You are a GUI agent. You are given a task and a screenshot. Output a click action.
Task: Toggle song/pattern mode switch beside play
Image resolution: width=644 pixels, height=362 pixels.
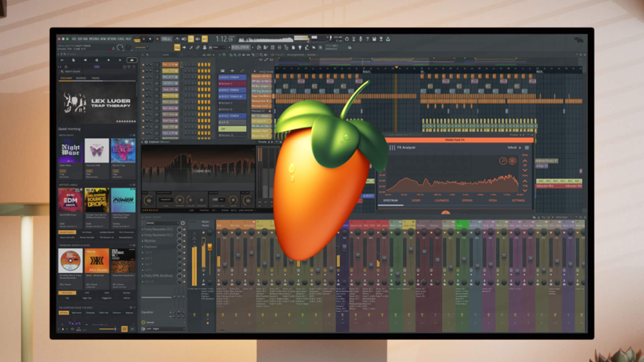(137, 40)
